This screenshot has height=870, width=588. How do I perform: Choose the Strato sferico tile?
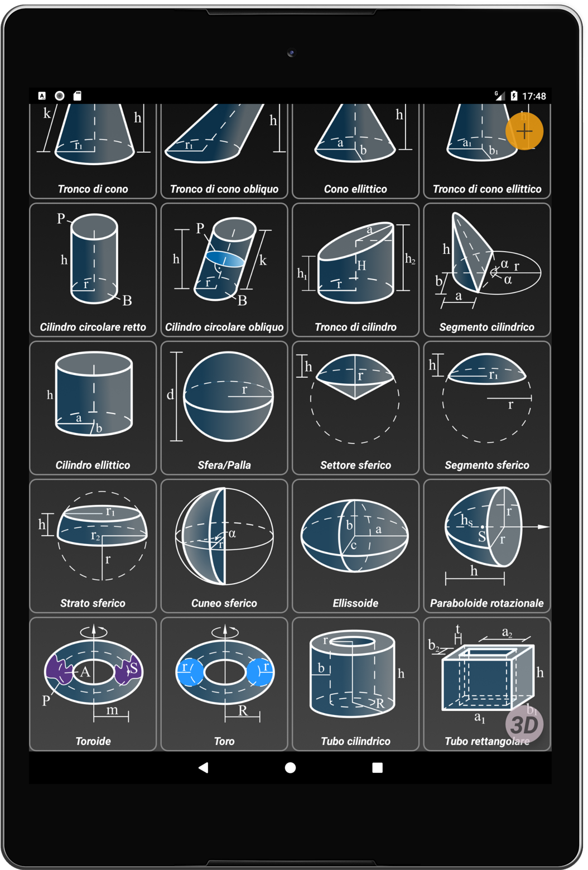coord(93,546)
